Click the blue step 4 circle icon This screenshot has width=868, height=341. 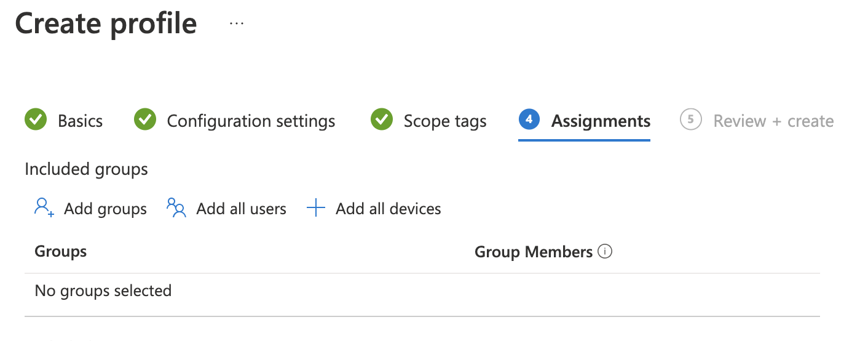click(x=529, y=120)
